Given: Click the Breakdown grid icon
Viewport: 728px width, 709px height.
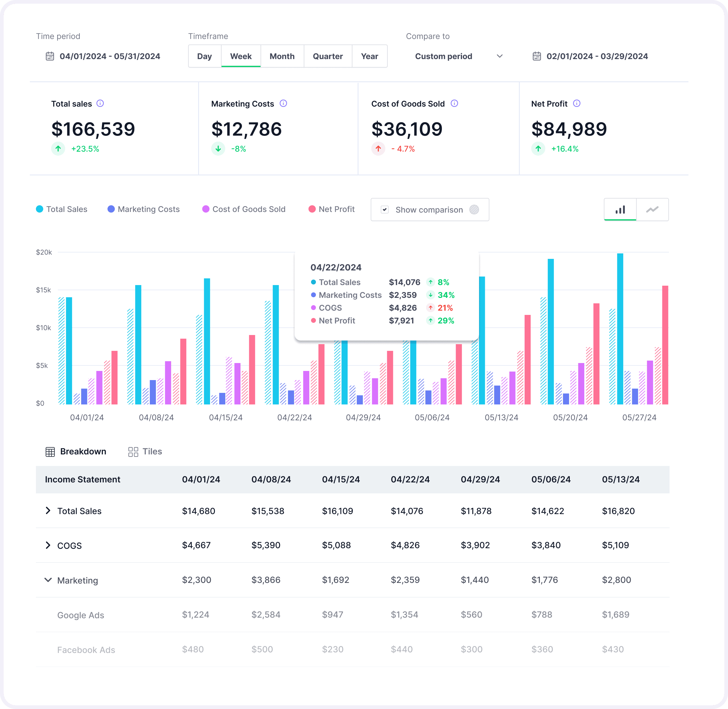Looking at the screenshot, I should coord(50,451).
